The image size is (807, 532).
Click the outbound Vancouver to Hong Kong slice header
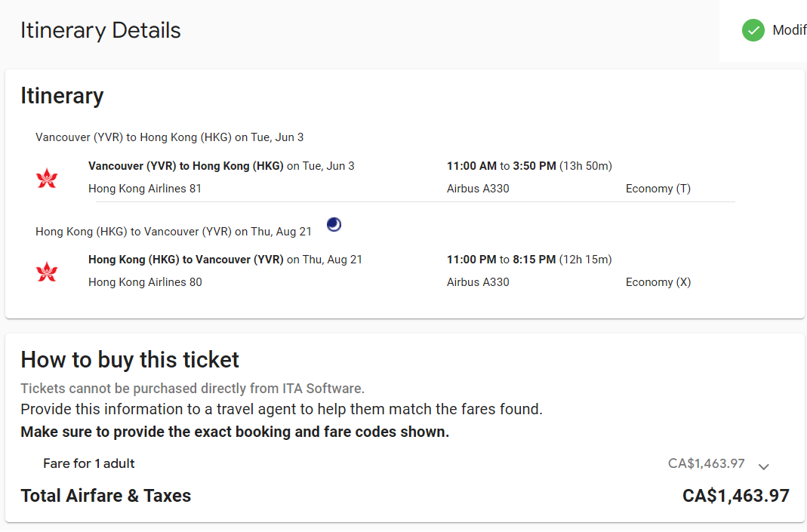pos(169,137)
